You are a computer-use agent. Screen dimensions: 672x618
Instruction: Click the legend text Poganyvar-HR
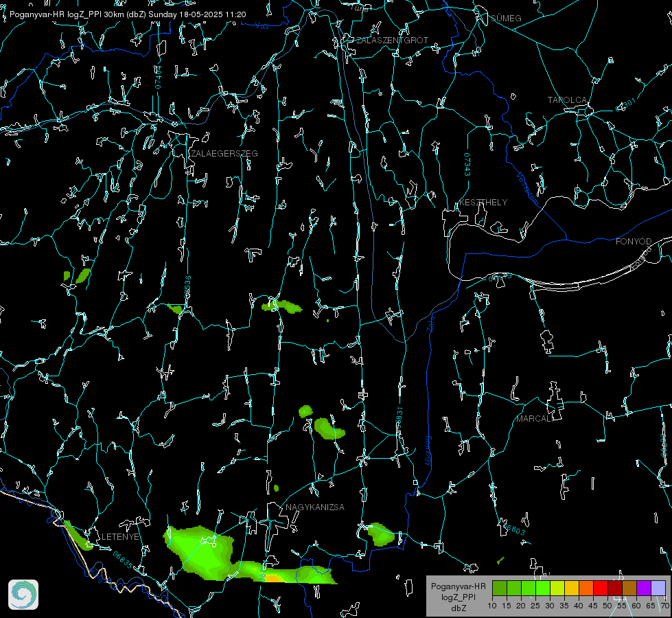click(x=458, y=586)
